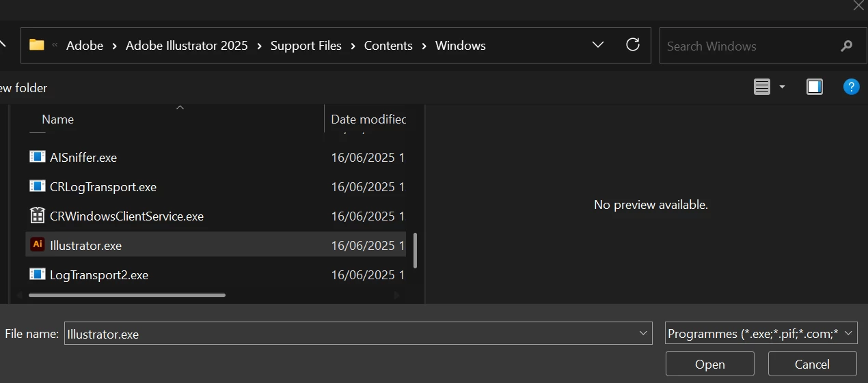Go to Support Files breadcrumb
Screen dimensions: 868x383
point(306,46)
